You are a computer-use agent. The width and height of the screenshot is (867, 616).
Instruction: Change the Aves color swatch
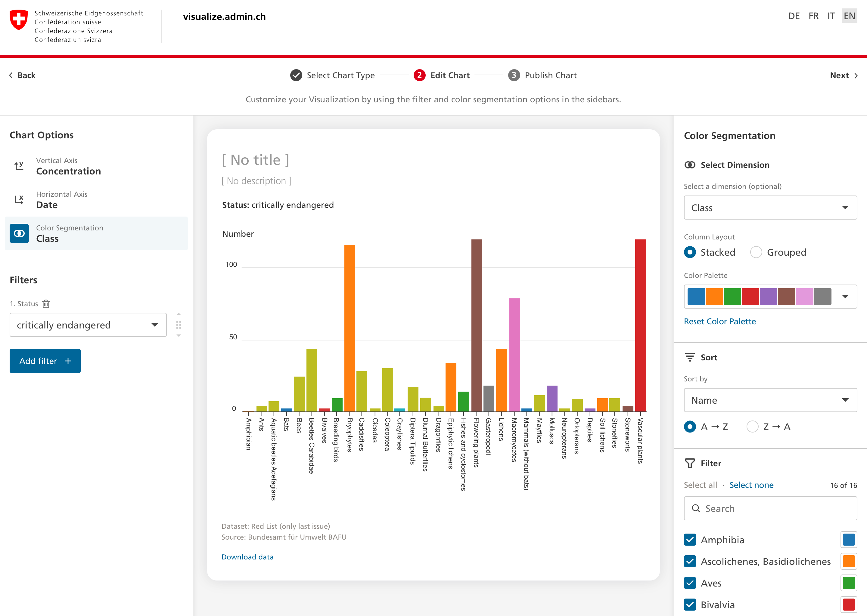click(849, 583)
